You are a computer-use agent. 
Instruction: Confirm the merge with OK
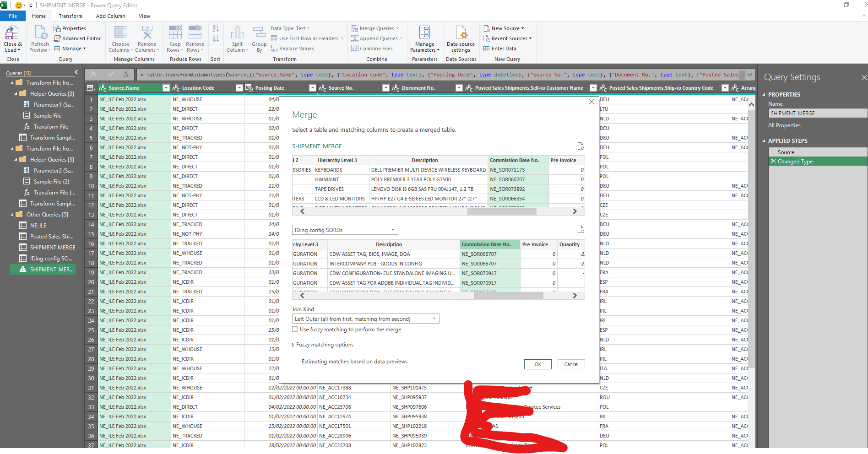[x=537, y=364]
